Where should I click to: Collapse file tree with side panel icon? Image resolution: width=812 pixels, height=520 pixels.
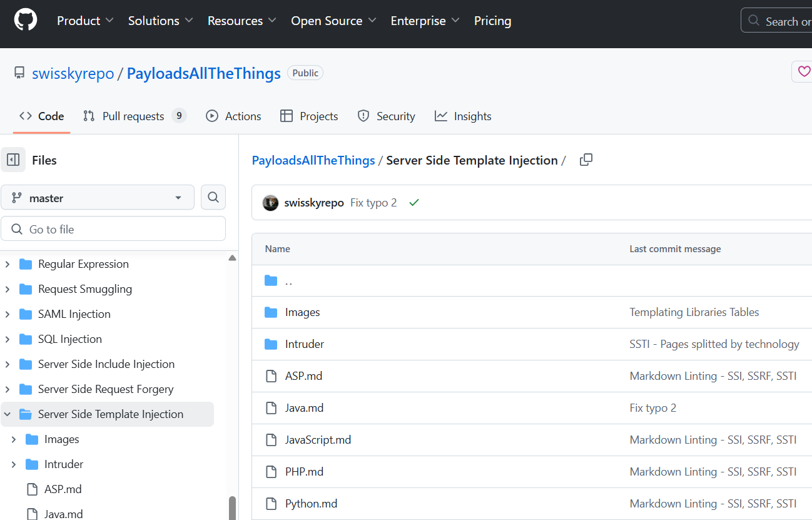click(13, 160)
